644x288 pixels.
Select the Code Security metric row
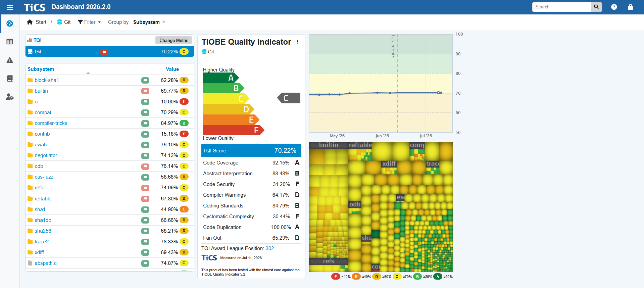pyautogui.click(x=251, y=184)
